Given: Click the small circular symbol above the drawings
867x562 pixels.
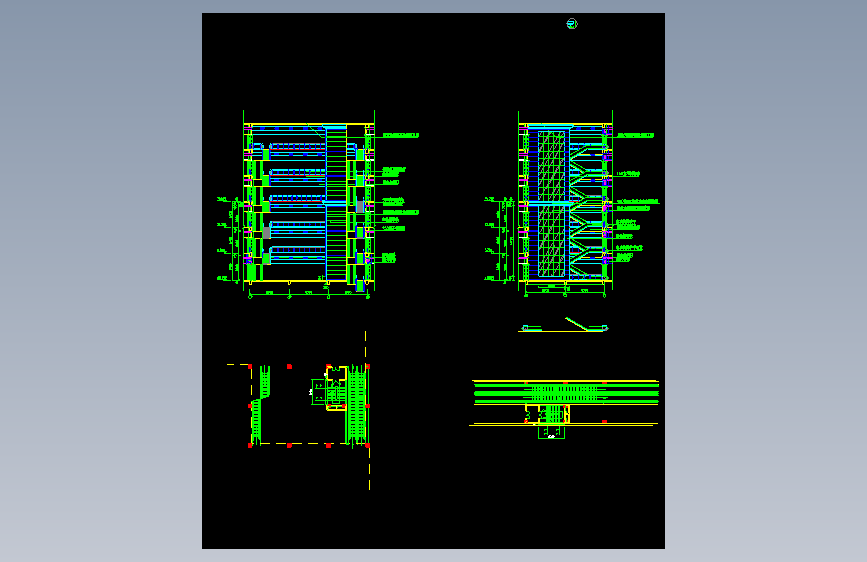Looking at the screenshot, I should click(x=572, y=24).
